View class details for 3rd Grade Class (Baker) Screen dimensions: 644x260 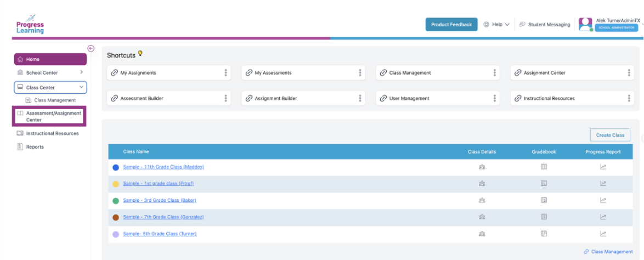(x=482, y=200)
